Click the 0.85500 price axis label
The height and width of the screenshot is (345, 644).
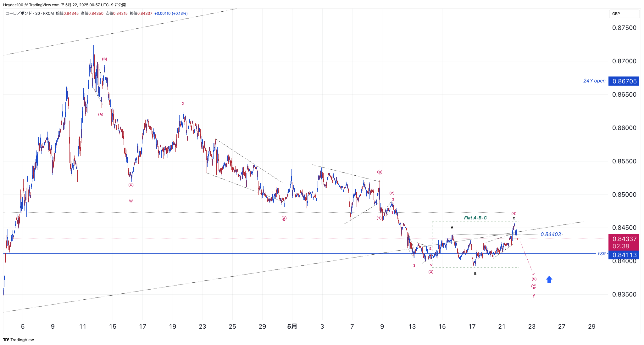(x=624, y=161)
